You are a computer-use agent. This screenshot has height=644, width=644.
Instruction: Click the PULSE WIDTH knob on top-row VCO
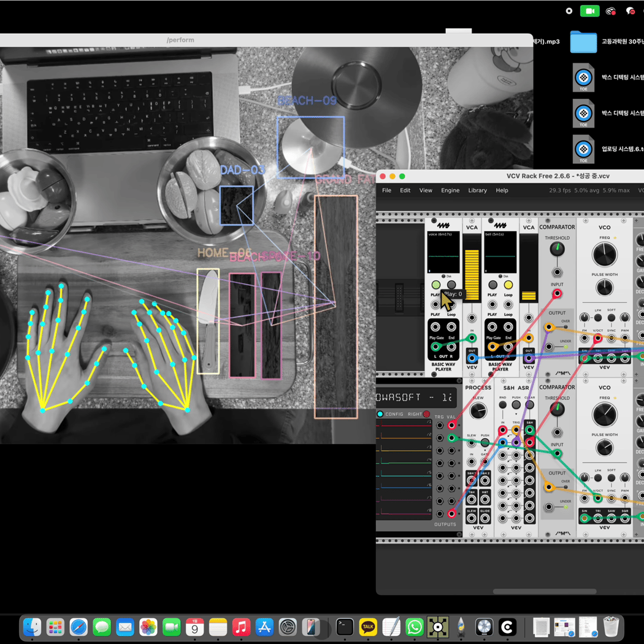pyautogui.click(x=604, y=288)
